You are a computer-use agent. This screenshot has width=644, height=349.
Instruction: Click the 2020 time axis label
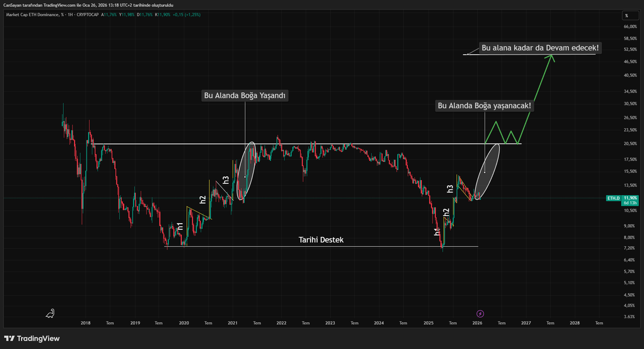tap(184, 323)
